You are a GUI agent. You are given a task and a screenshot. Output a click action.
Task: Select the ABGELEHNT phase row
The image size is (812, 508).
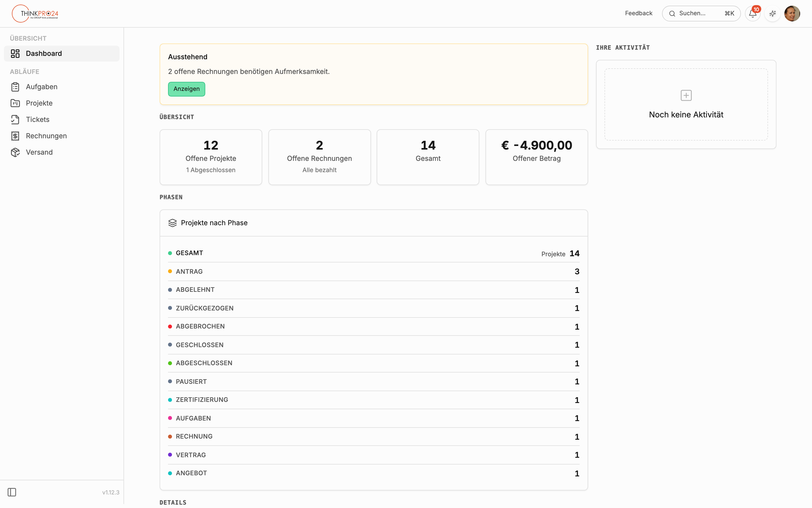(x=374, y=290)
